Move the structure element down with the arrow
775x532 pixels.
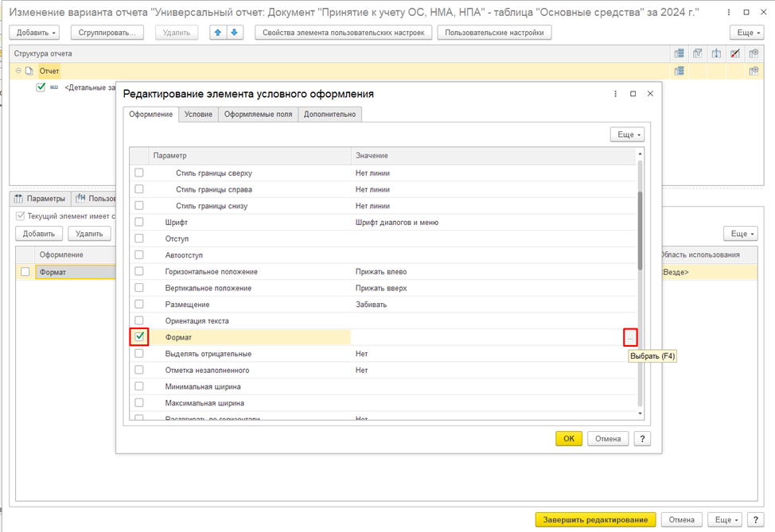pos(234,33)
